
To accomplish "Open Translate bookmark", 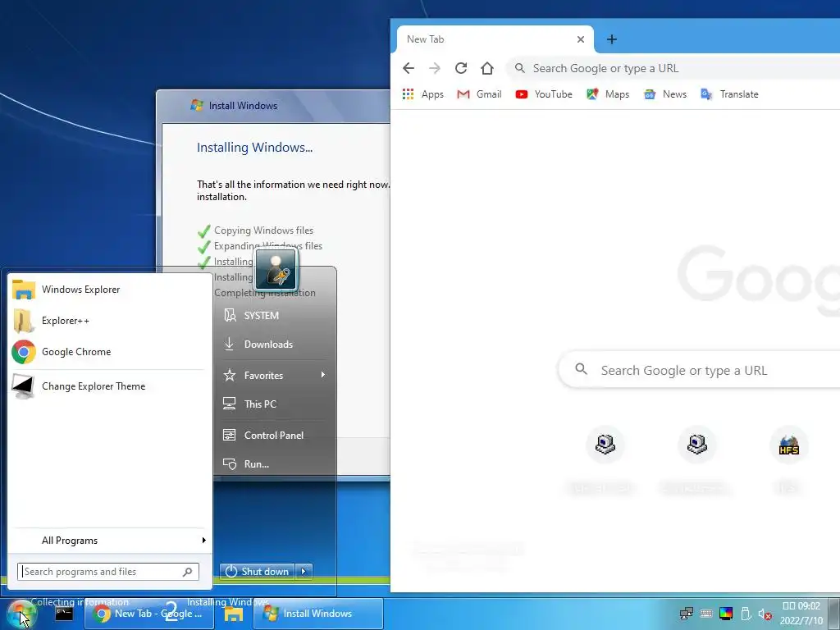I will point(729,94).
